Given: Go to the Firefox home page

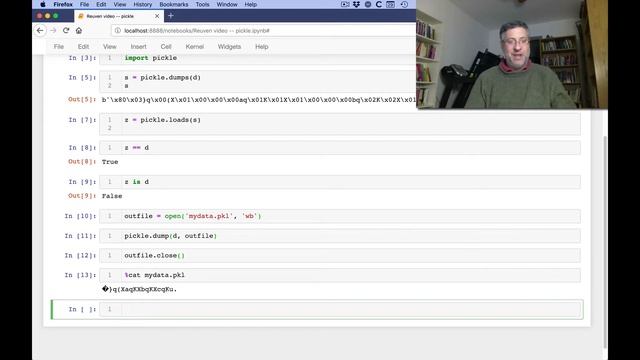Looking at the screenshot, I should [x=79, y=31].
